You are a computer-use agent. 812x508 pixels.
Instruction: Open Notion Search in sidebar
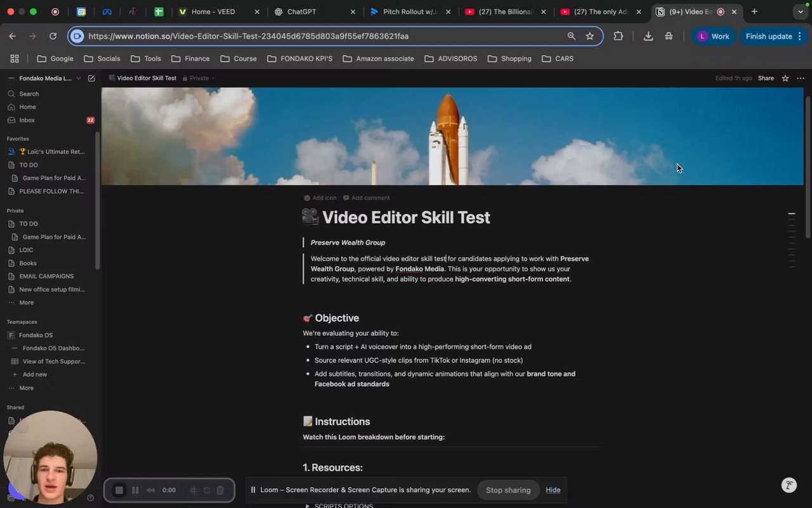[49, 94]
